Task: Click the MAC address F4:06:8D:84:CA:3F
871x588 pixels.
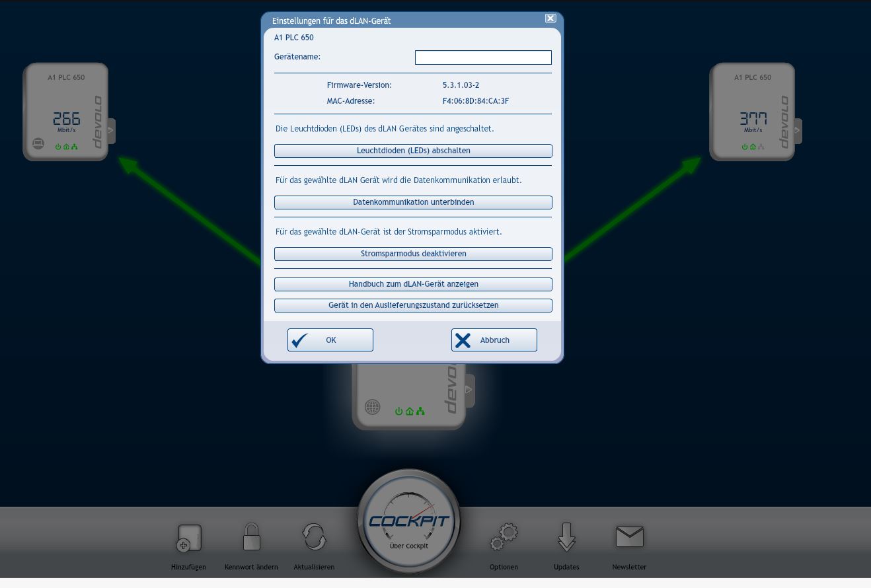Action: point(476,101)
